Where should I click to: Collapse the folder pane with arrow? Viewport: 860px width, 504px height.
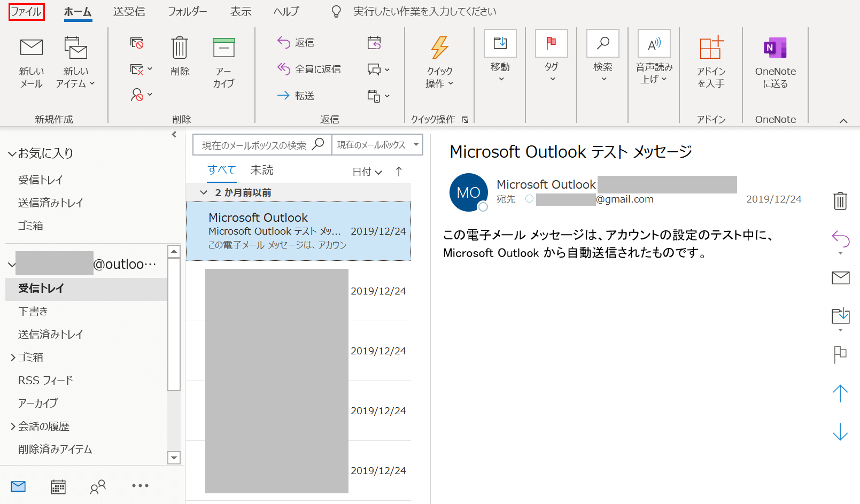coord(174,135)
